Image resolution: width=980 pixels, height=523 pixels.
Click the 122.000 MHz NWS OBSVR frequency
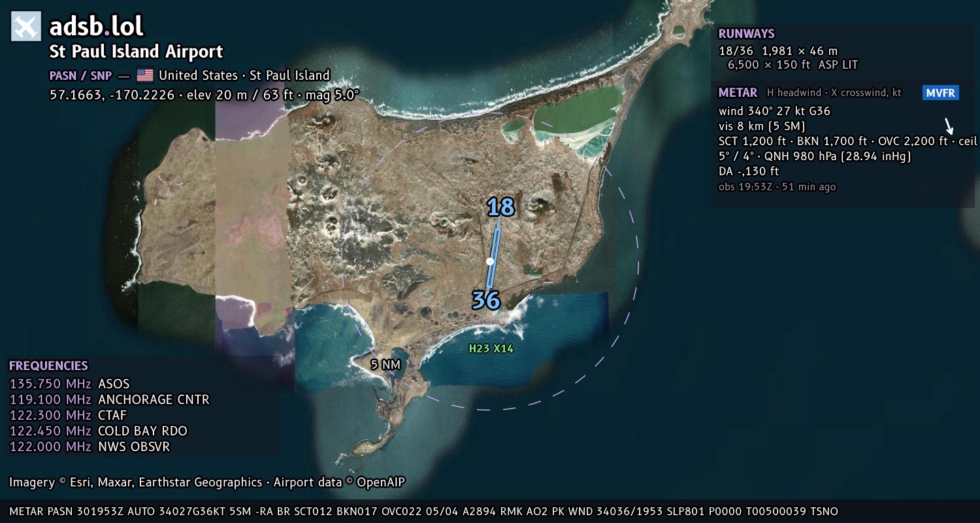coord(90,447)
